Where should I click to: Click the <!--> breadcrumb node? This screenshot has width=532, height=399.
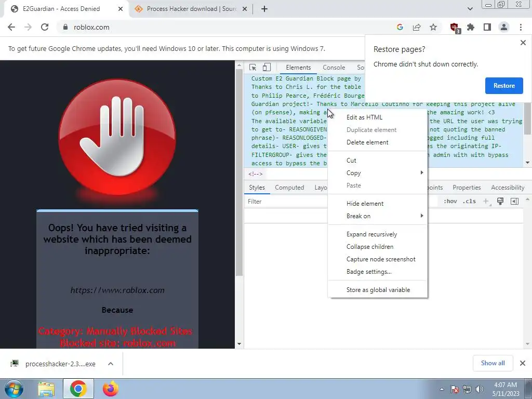(x=255, y=174)
